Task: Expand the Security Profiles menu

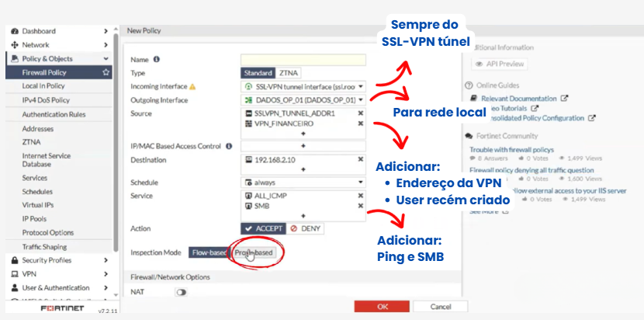Action: click(x=58, y=260)
